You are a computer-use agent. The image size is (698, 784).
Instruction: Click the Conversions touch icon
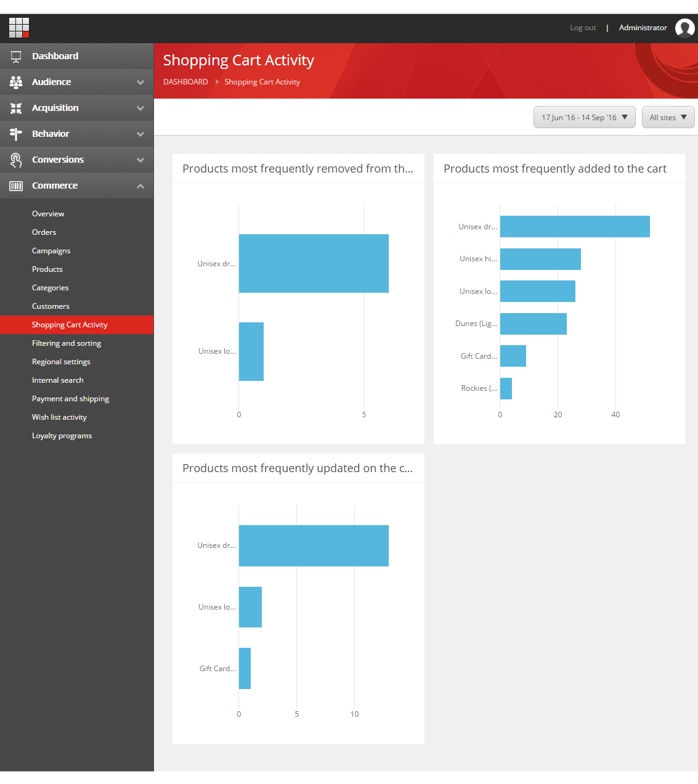[x=16, y=160]
